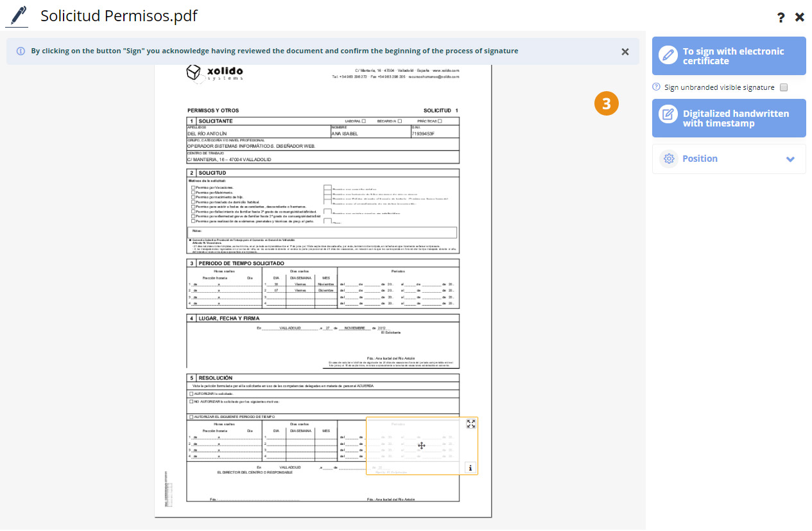
Task: Open help with the question mark icon
Action: pos(781,17)
